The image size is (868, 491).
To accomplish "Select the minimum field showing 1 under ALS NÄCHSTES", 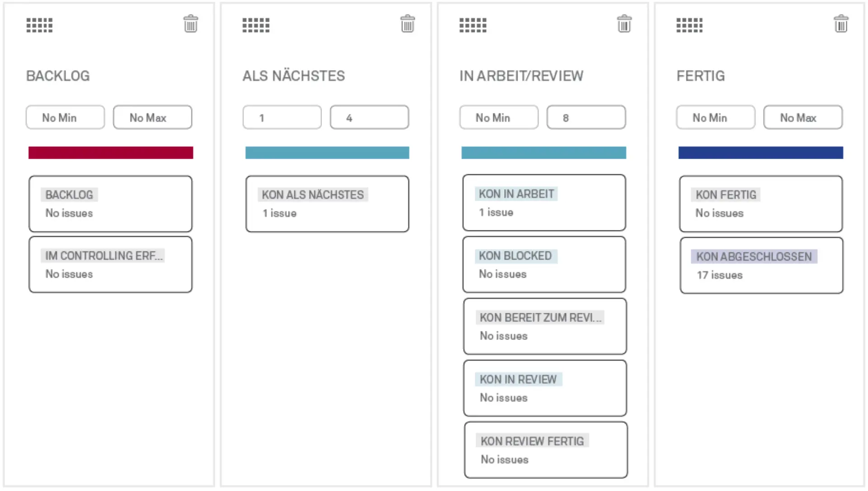I will coord(282,117).
